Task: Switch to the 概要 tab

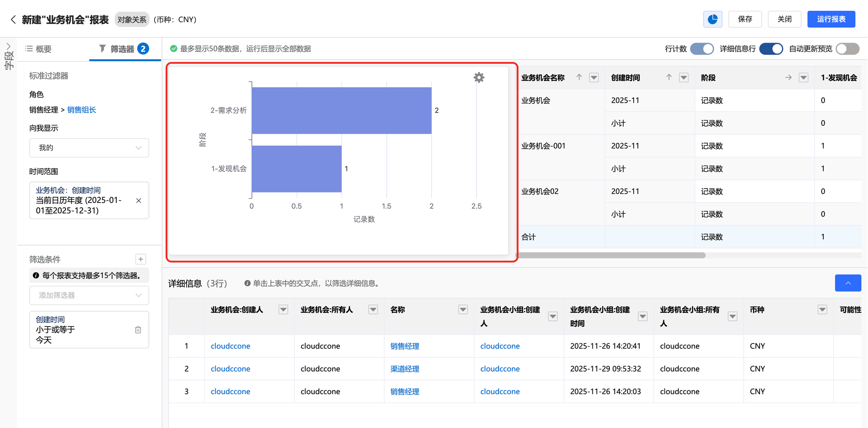Action: pos(39,49)
